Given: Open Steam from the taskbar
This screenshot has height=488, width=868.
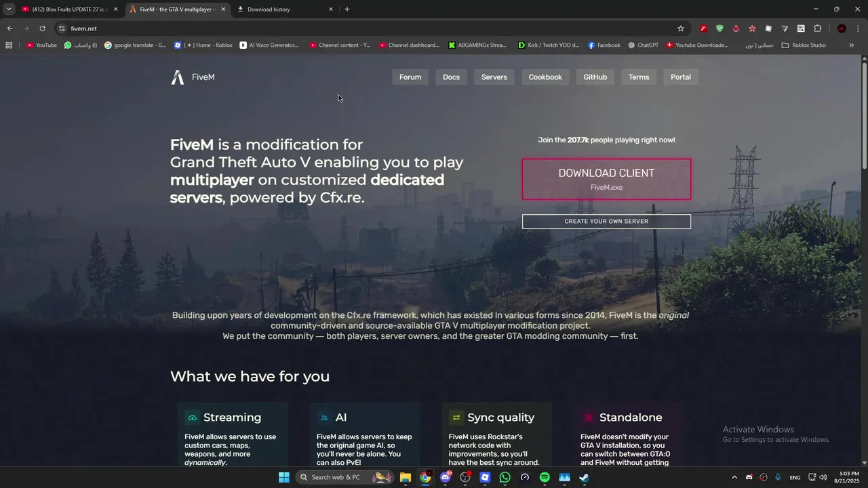Looking at the screenshot, I should (584, 477).
